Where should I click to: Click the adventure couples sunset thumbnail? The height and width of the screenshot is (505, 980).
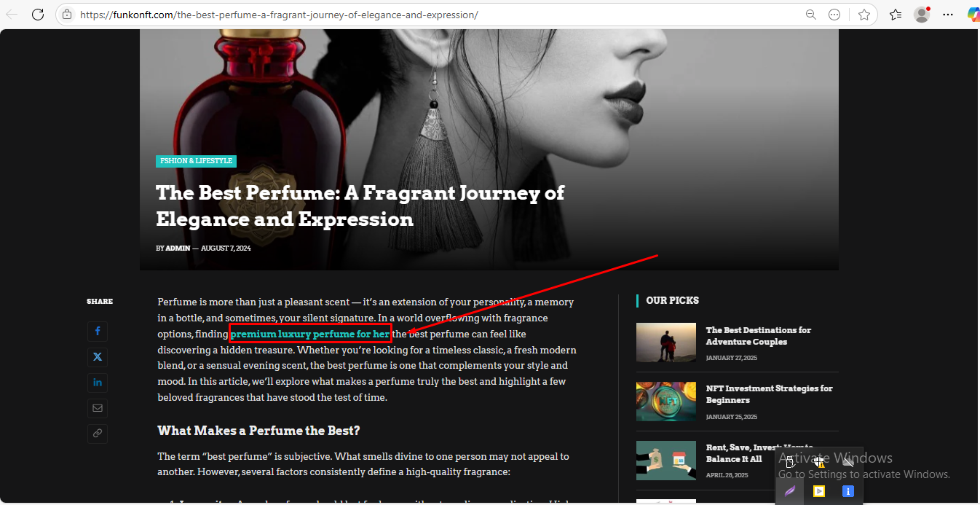pyautogui.click(x=666, y=342)
